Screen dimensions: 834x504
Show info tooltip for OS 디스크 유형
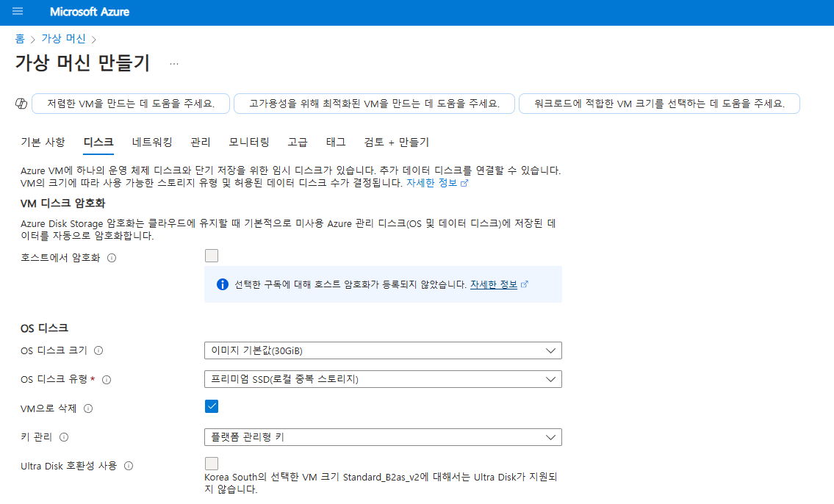coord(107,380)
